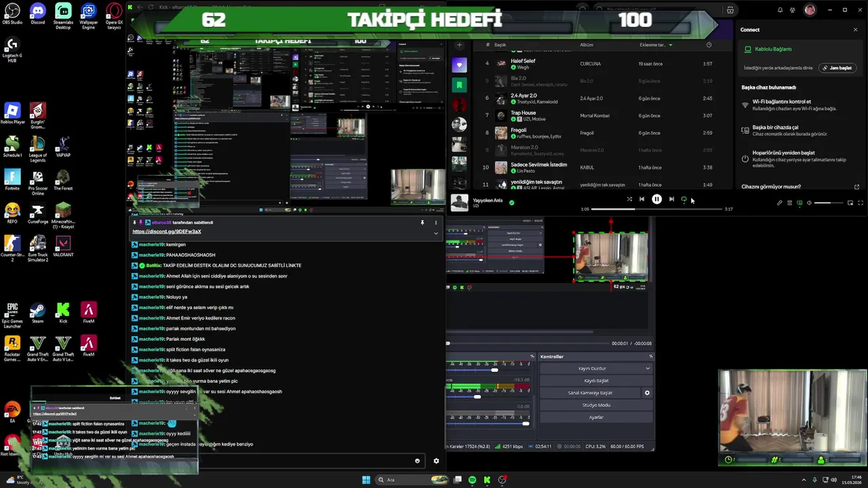Select Rockstar Games Launcher icon

point(12,348)
